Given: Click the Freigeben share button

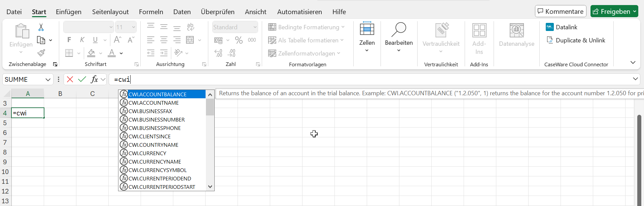Looking at the screenshot, I should [x=614, y=11].
